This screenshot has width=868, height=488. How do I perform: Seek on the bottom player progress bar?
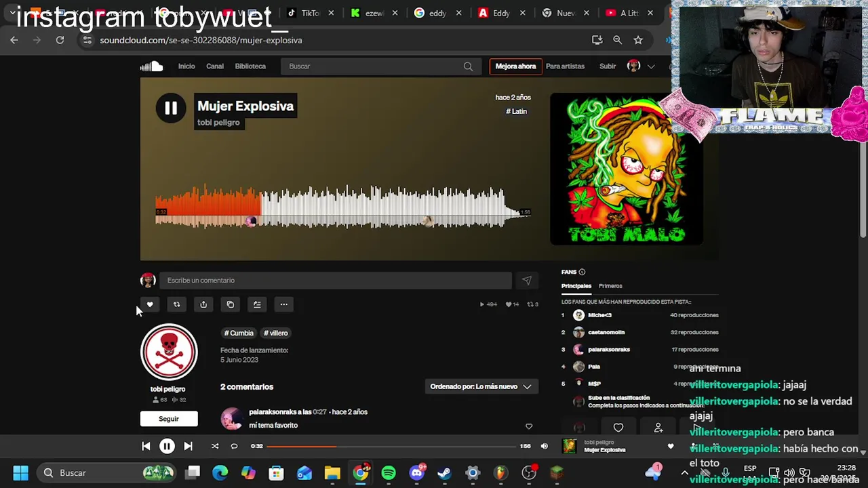coord(391,446)
